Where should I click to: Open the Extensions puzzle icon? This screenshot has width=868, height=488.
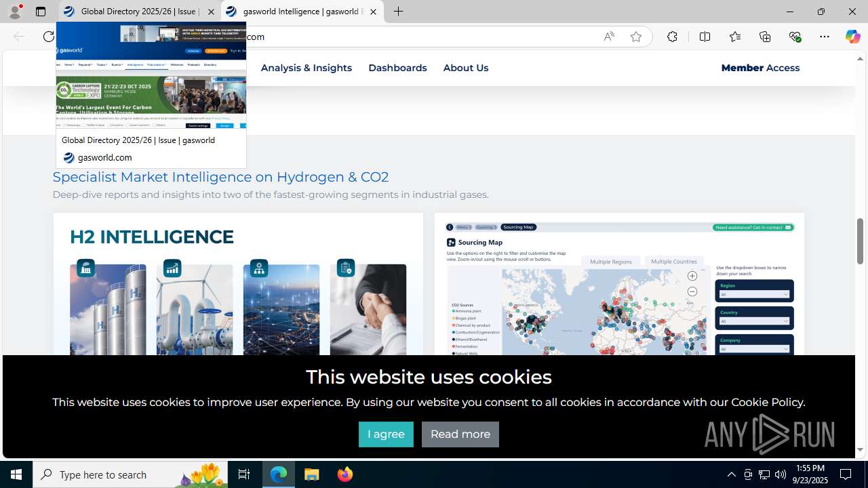672,37
